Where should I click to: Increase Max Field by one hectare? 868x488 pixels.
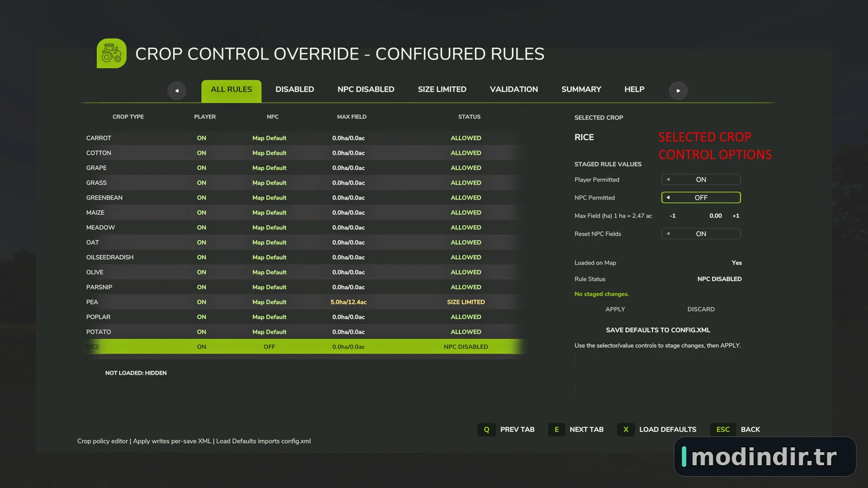(736, 216)
